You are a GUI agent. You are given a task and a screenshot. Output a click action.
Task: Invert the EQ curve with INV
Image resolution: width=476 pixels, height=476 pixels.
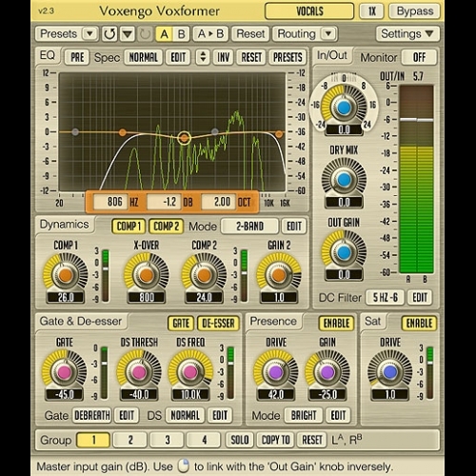click(x=223, y=57)
